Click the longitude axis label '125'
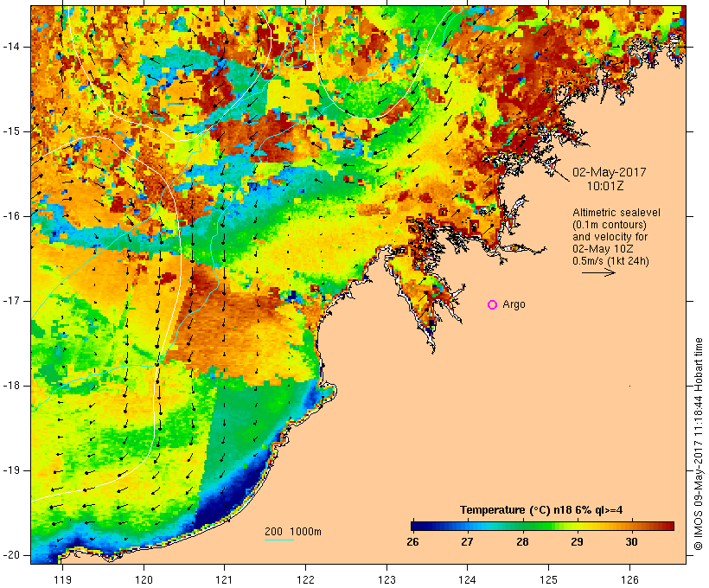 (x=548, y=579)
